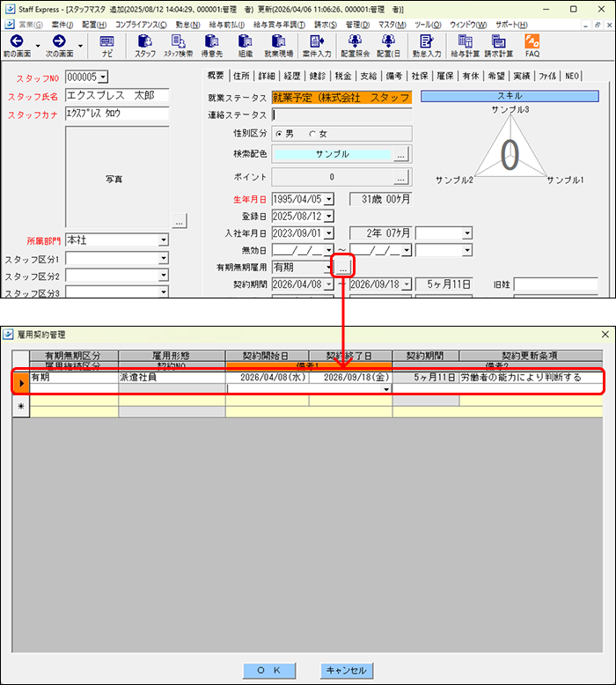Open the 検索配色 color ellipsis button

pyautogui.click(x=400, y=154)
